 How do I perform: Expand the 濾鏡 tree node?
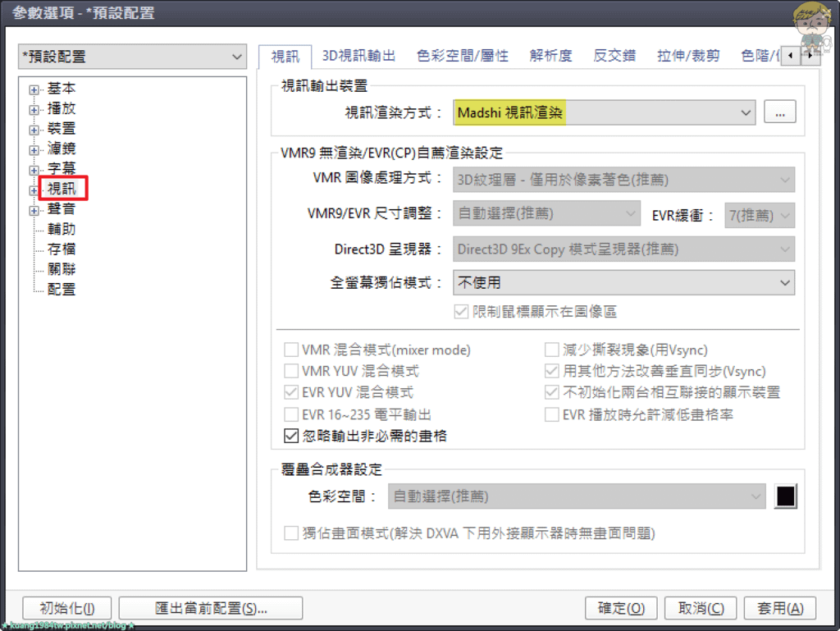[x=34, y=150]
